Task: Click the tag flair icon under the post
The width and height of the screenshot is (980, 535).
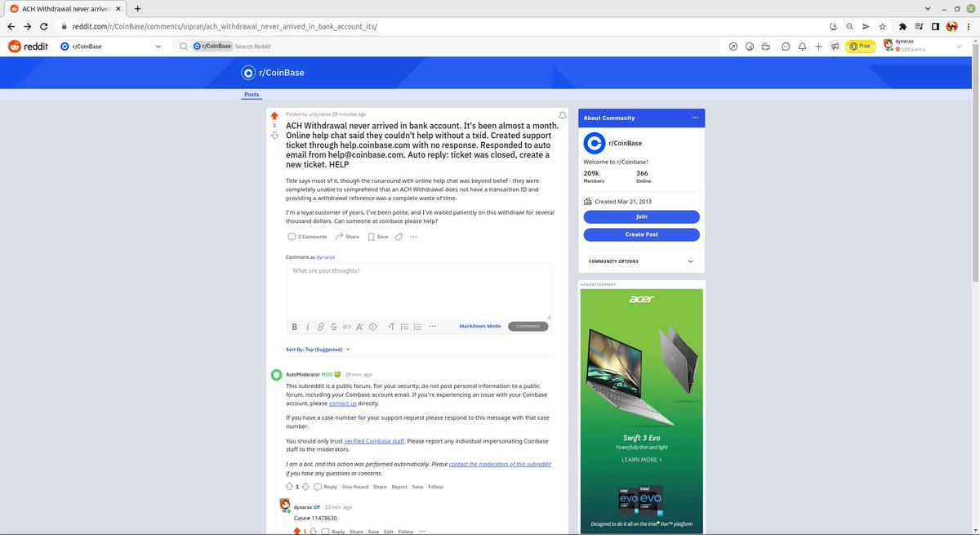Action: [x=399, y=237]
